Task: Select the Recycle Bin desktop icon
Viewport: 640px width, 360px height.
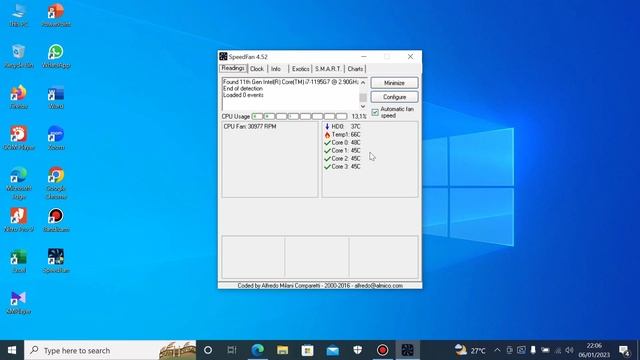Action: click(19, 56)
